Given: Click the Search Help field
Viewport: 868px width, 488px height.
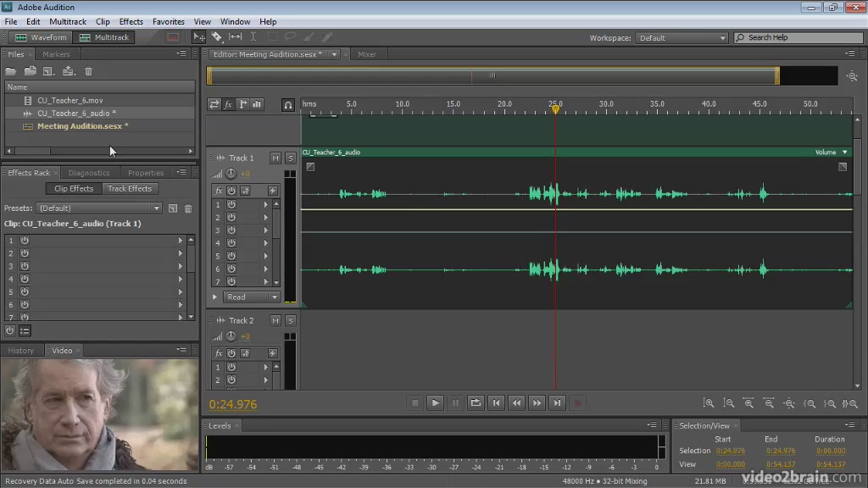Looking at the screenshot, I should (x=798, y=37).
